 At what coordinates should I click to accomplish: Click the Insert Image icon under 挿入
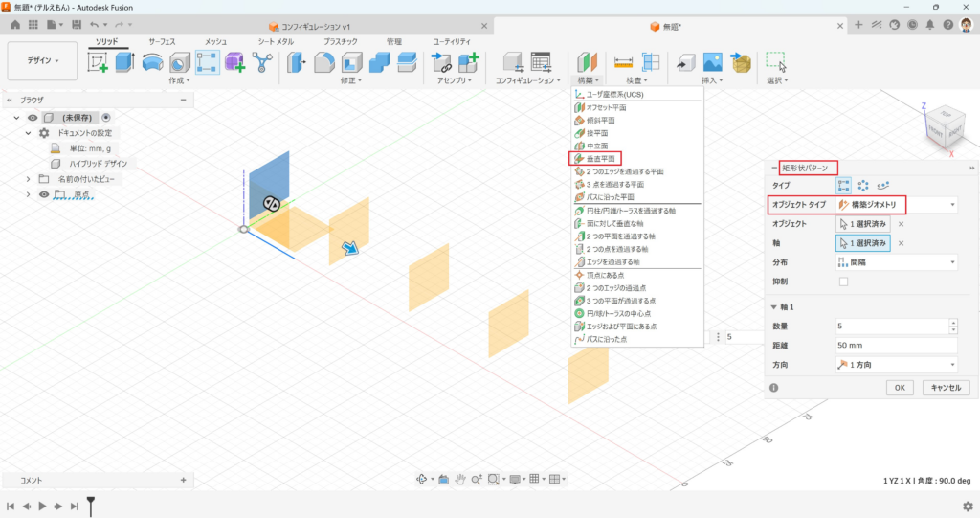(712, 62)
